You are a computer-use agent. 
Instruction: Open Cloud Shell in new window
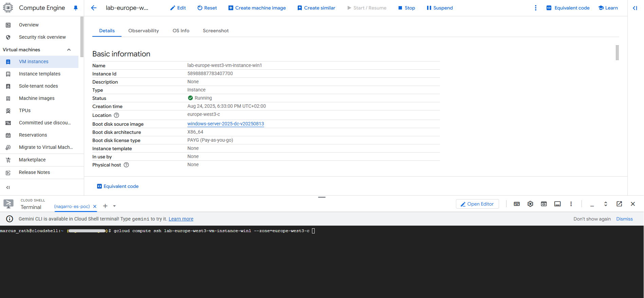pos(619,204)
